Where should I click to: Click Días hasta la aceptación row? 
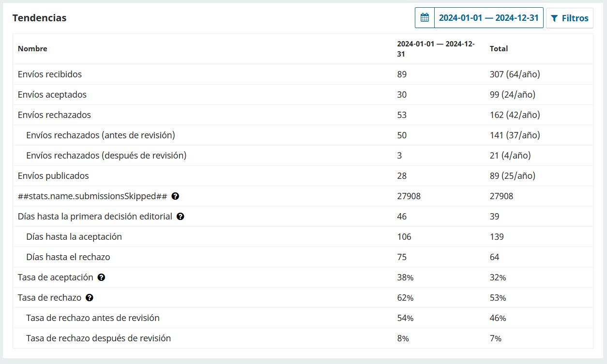tap(303, 237)
